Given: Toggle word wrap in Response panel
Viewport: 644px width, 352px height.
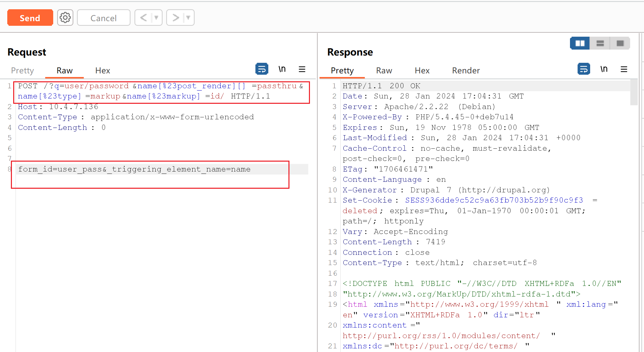Looking at the screenshot, I should tap(584, 69).
